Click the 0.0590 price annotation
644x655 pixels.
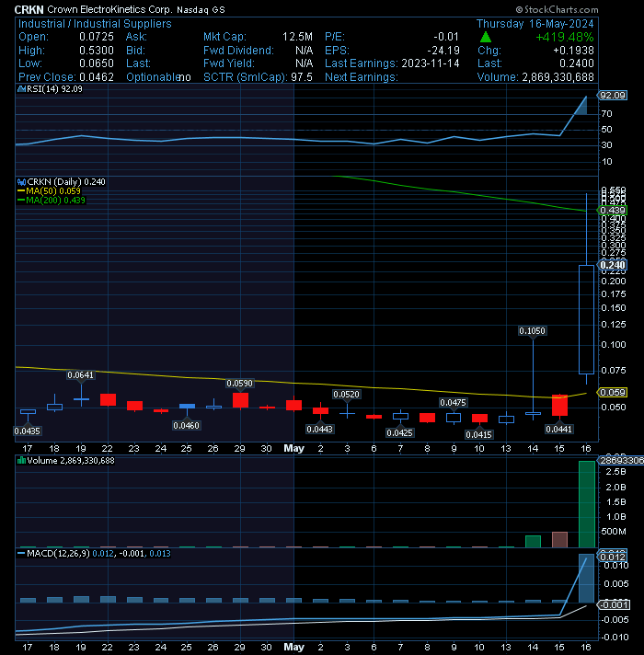tap(240, 383)
